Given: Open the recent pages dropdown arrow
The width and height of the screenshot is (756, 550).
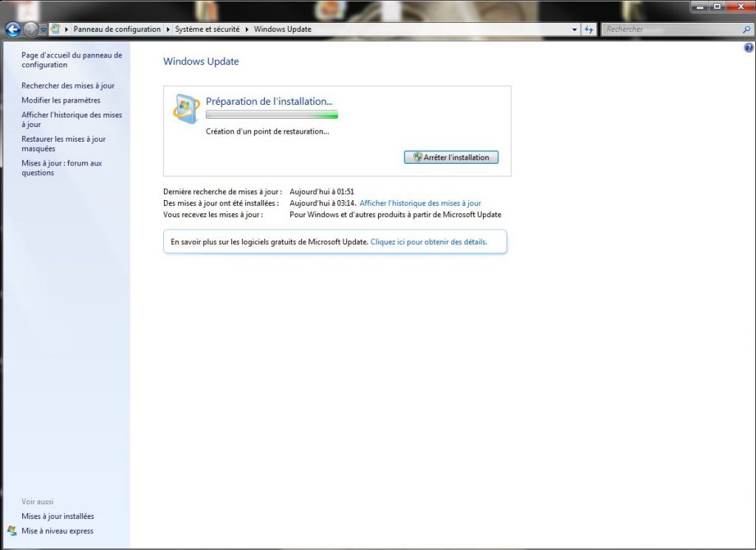Looking at the screenshot, I should click(44, 30).
